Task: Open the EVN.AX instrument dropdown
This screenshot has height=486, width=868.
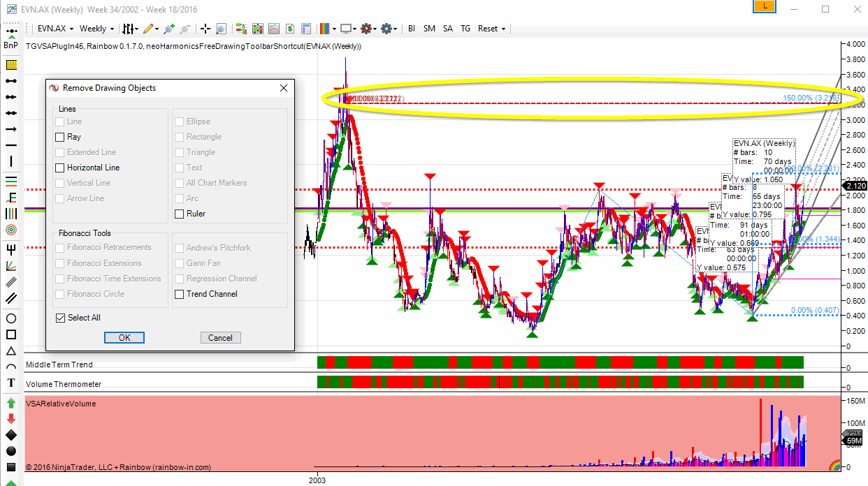Action: point(55,29)
